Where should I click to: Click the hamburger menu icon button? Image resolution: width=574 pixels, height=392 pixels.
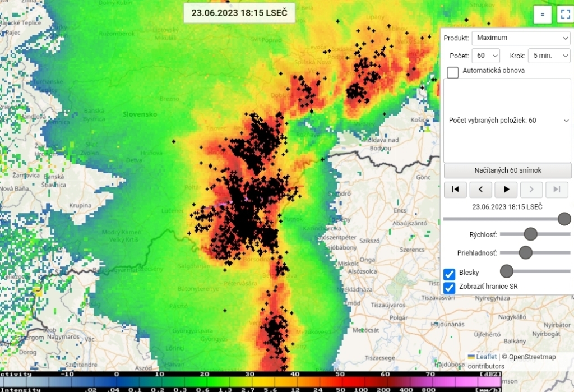pos(542,15)
